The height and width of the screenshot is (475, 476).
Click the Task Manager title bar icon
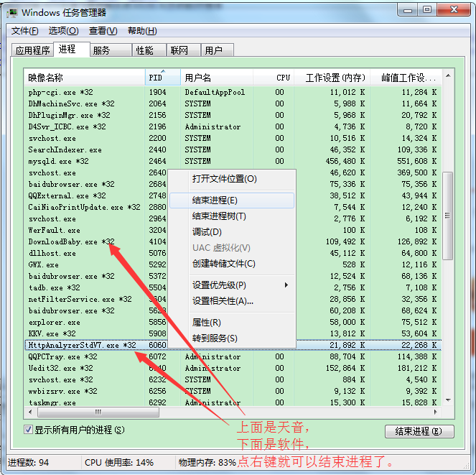[x=13, y=11]
